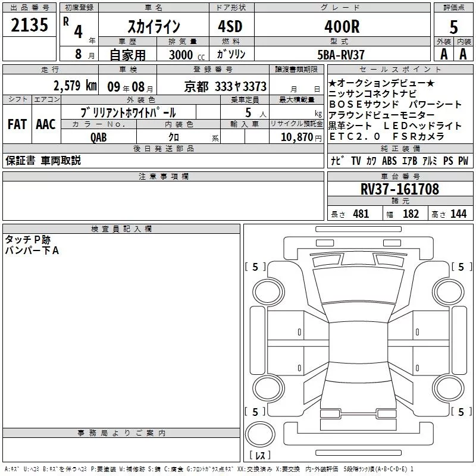
Task: Click the width value 182
Action: [411, 214]
